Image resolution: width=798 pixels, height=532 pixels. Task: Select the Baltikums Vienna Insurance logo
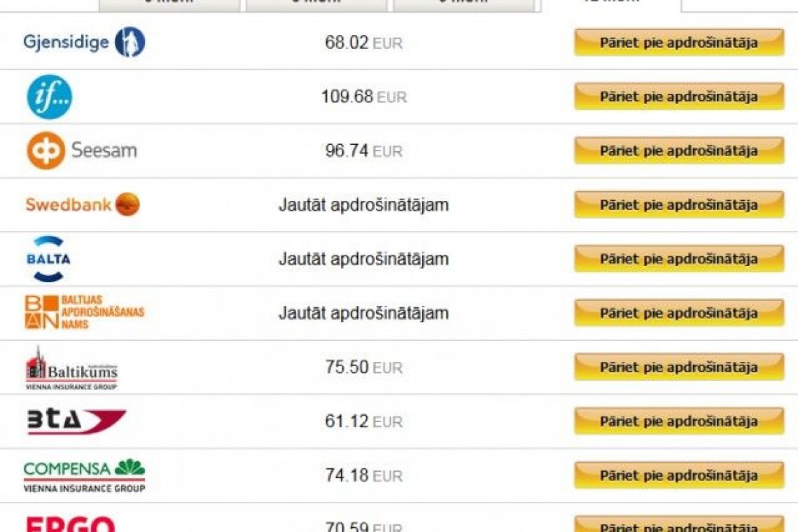[71, 368]
